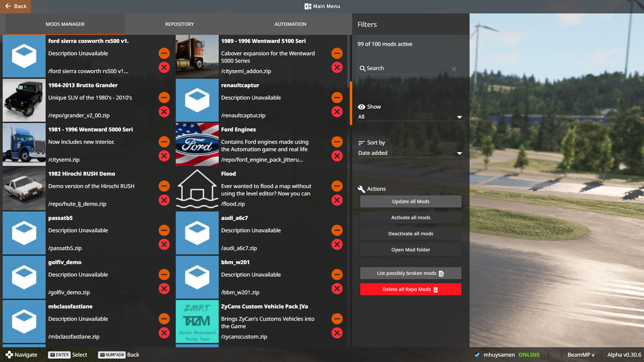Disable the Flood mod with minus icon
This screenshot has height=362, width=644.
tap(337, 186)
